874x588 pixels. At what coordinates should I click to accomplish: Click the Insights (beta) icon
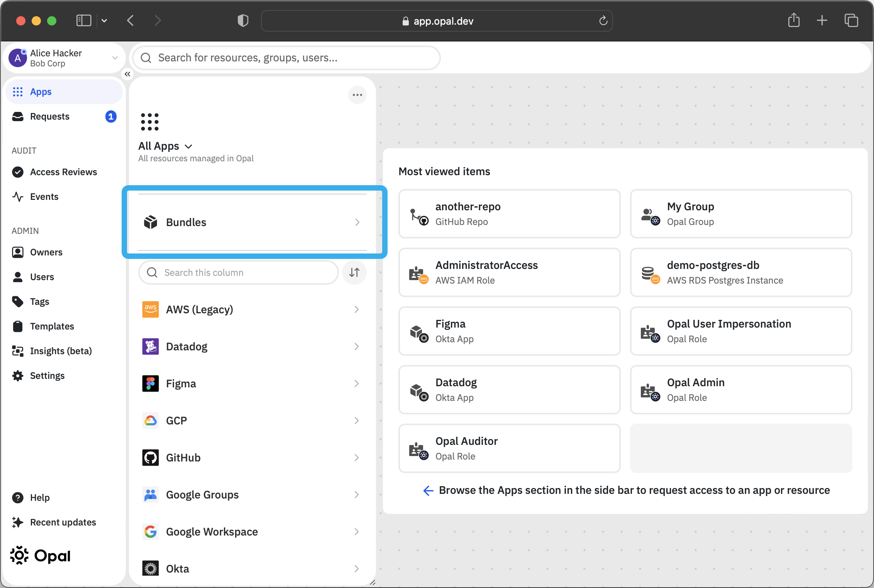click(x=18, y=351)
